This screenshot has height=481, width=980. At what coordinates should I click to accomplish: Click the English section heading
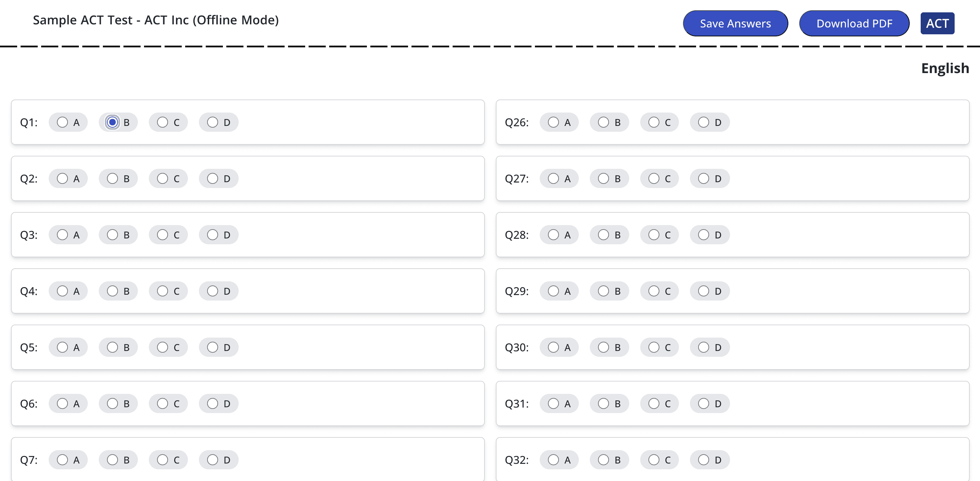pyautogui.click(x=945, y=68)
